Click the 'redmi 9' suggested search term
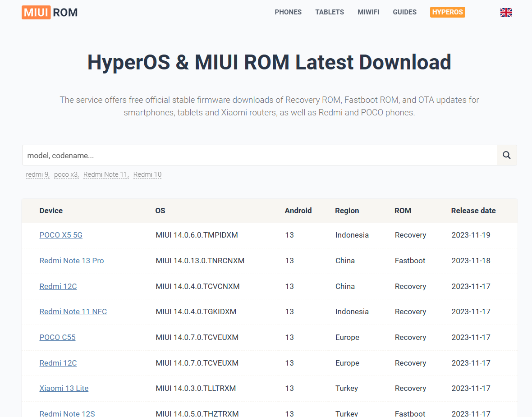Viewport: 532px width, 417px height. (37, 174)
